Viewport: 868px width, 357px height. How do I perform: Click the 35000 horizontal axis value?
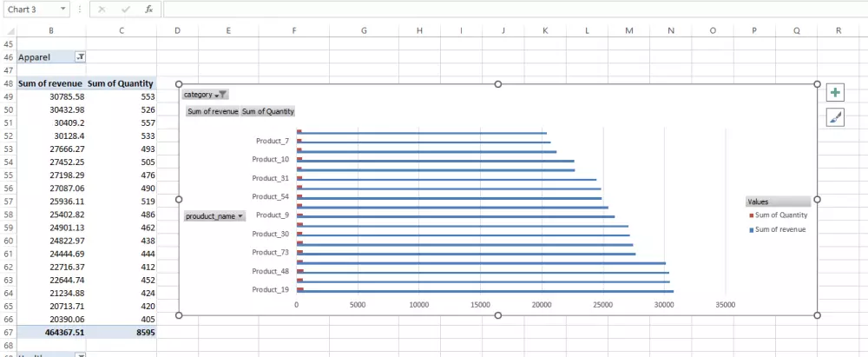(725, 304)
